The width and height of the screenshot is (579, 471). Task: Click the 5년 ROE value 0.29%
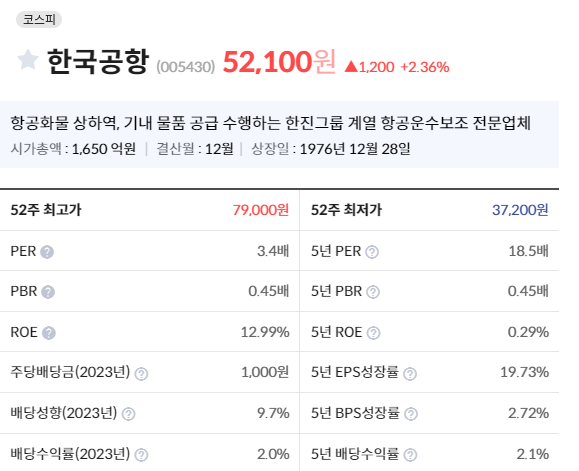point(528,332)
